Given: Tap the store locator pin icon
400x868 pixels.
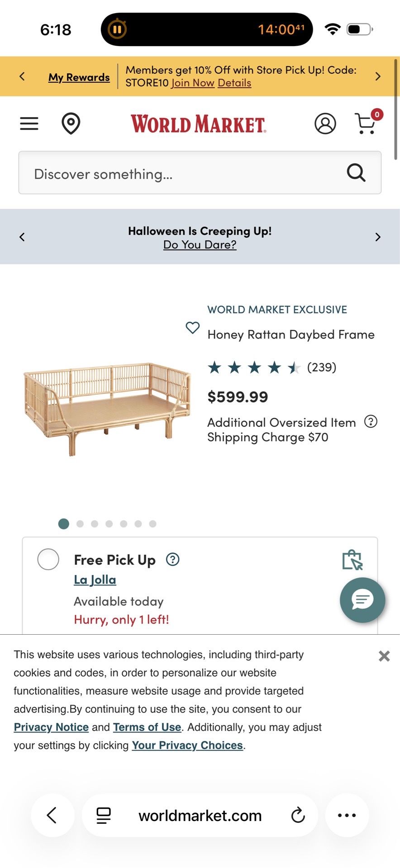Looking at the screenshot, I should click(x=71, y=123).
